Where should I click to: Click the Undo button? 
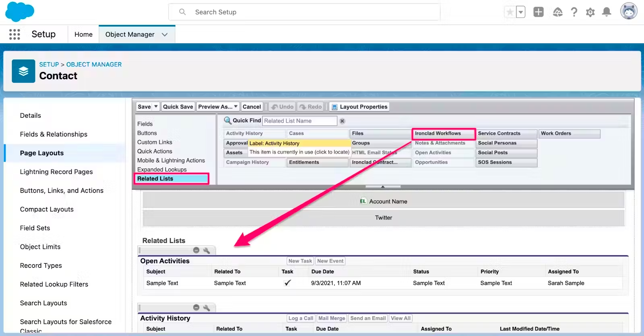(x=282, y=107)
